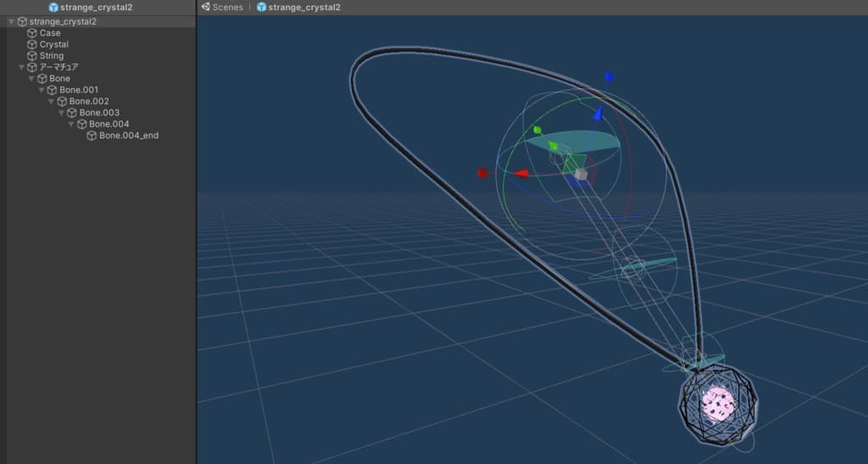Collapse the Bone.003 expander arrow
Image resolution: width=868 pixels, height=464 pixels.
tap(61, 113)
